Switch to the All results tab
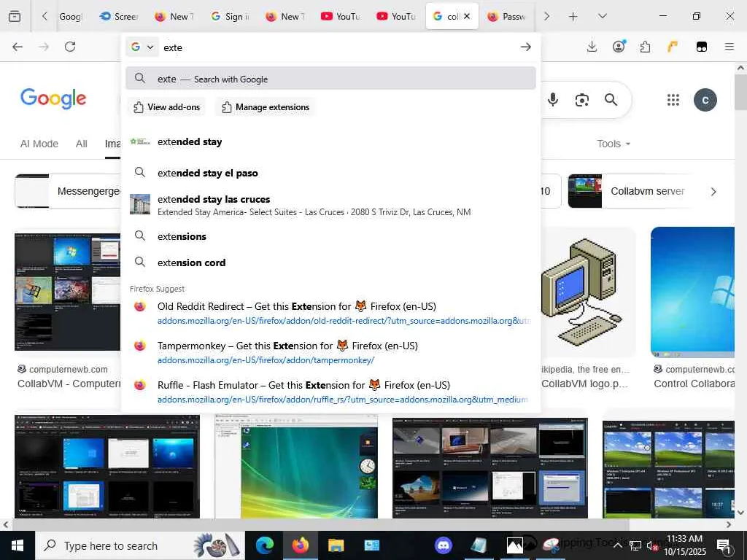This screenshot has height=560, width=747. coord(82,144)
